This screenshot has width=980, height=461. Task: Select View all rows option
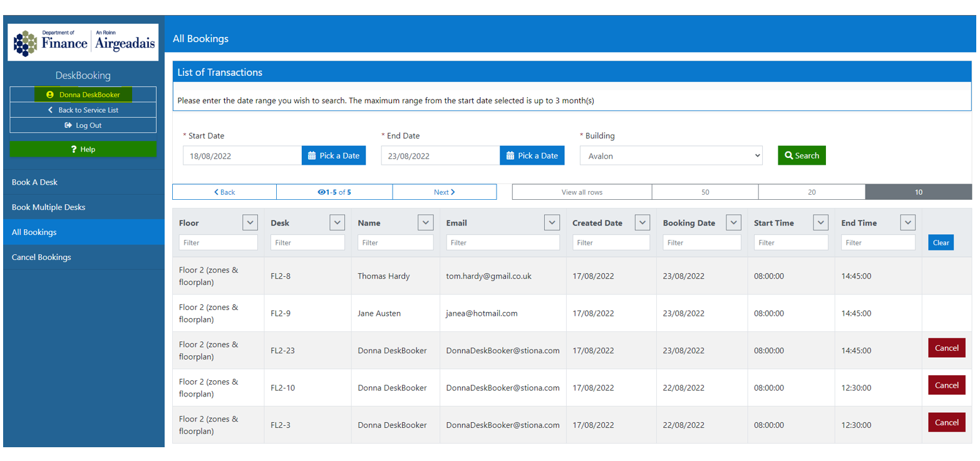tap(582, 192)
